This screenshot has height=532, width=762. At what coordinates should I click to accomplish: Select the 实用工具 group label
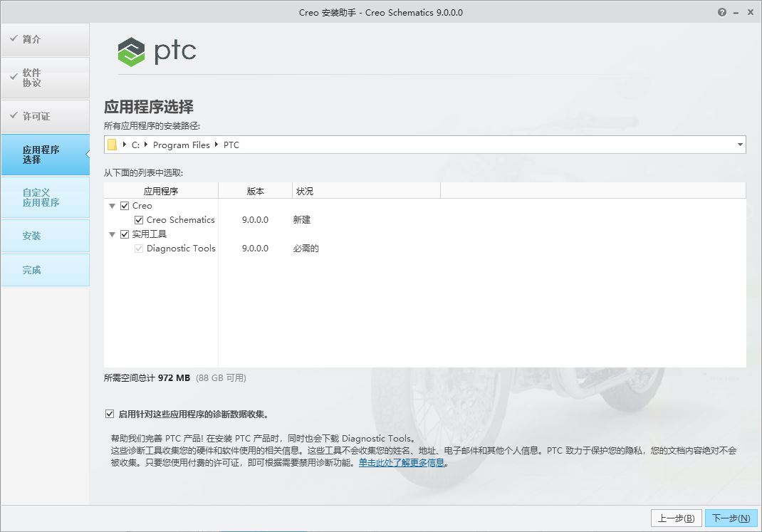point(150,234)
